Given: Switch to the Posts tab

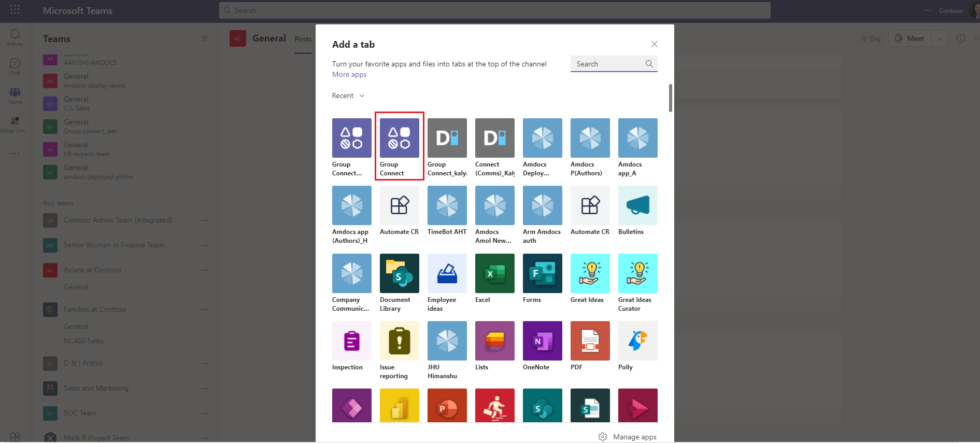Looking at the screenshot, I should pos(303,39).
